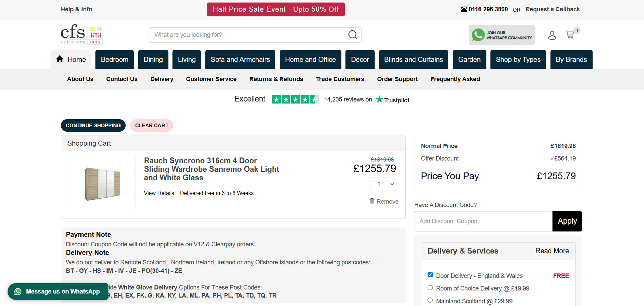Expand the Shop by Types menu
The height and width of the screenshot is (306, 644).
click(x=518, y=60)
